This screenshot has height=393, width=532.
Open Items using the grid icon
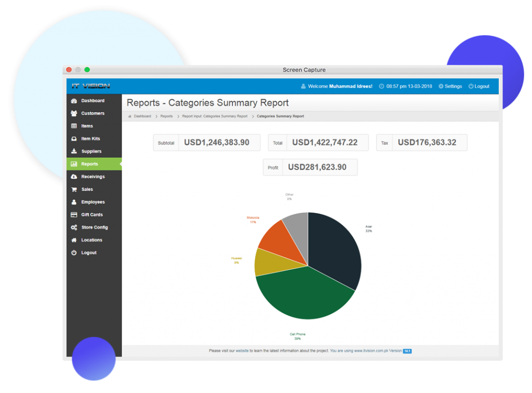(x=73, y=126)
